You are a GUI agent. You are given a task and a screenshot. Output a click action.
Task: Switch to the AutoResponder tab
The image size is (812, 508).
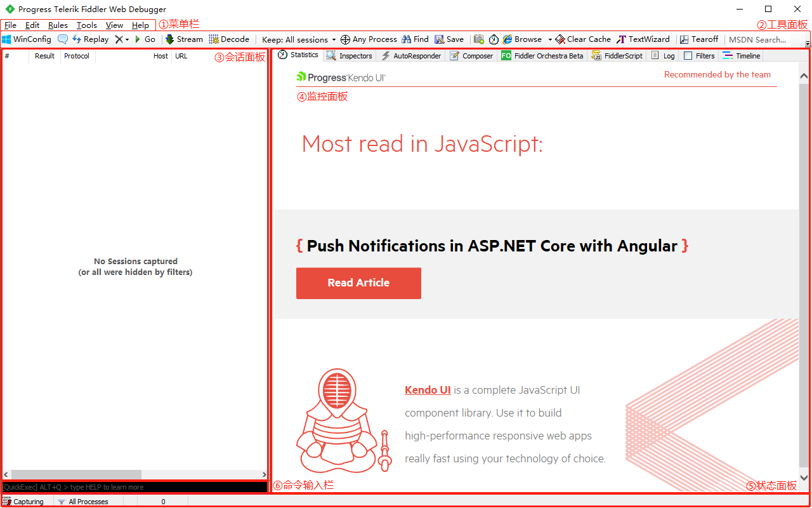click(410, 56)
